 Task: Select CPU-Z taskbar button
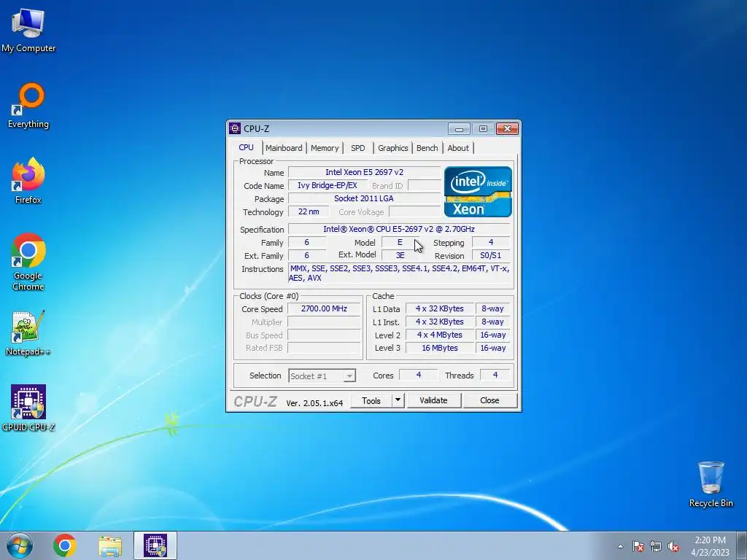pos(155,545)
